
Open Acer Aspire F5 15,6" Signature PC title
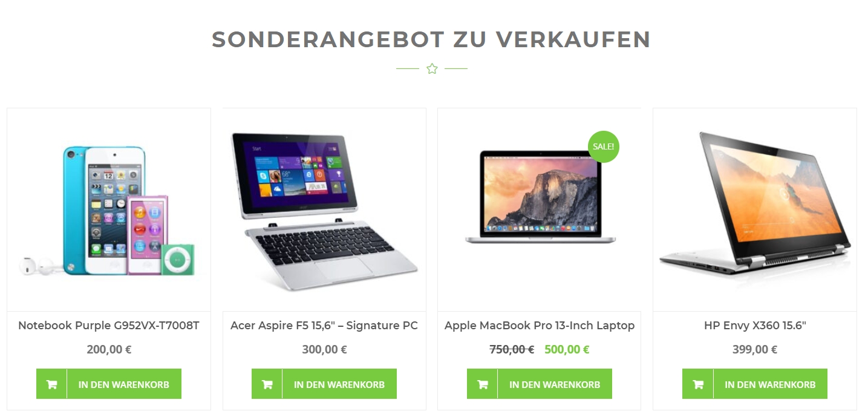324,326
